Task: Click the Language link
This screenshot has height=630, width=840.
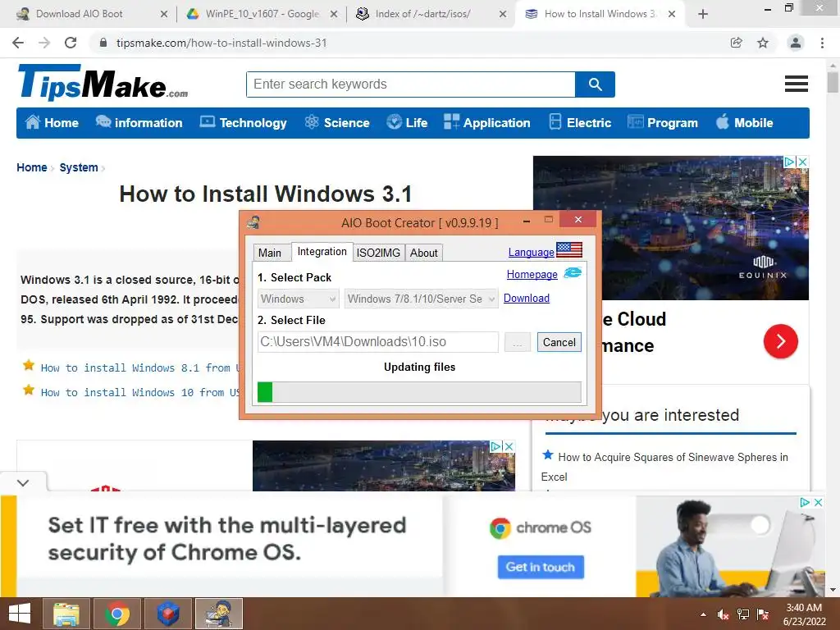Action: [x=531, y=252]
